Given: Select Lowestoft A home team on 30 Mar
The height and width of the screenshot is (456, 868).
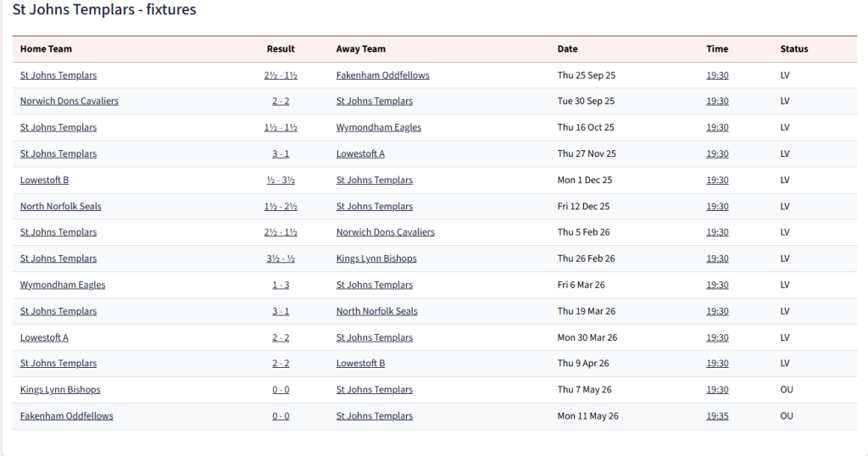Looking at the screenshot, I should point(44,337).
